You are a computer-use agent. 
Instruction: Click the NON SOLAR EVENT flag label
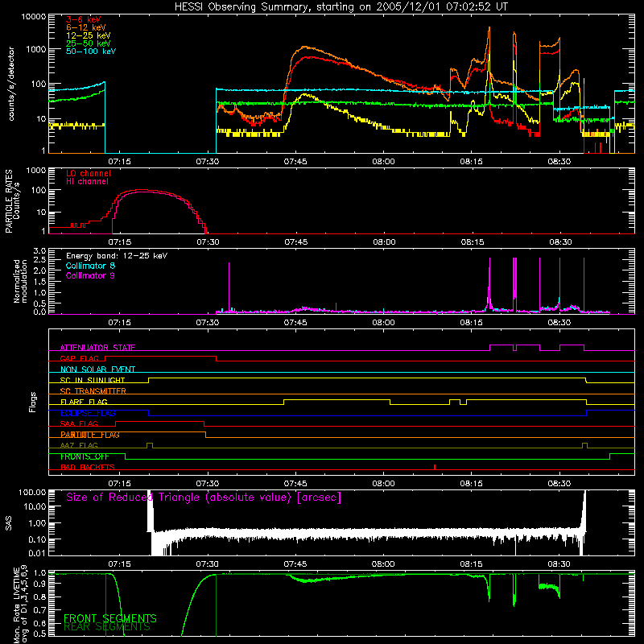(97, 369)
